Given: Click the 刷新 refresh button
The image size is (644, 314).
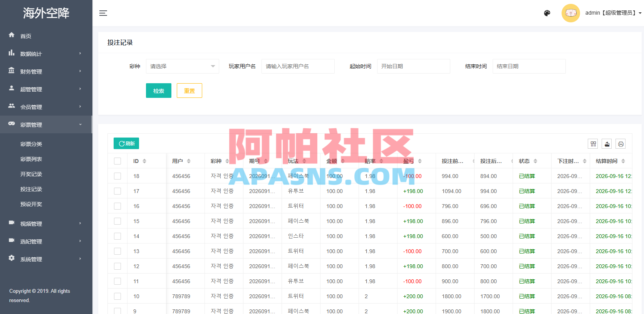Looking at the screenshot, I should click(126, 143).
